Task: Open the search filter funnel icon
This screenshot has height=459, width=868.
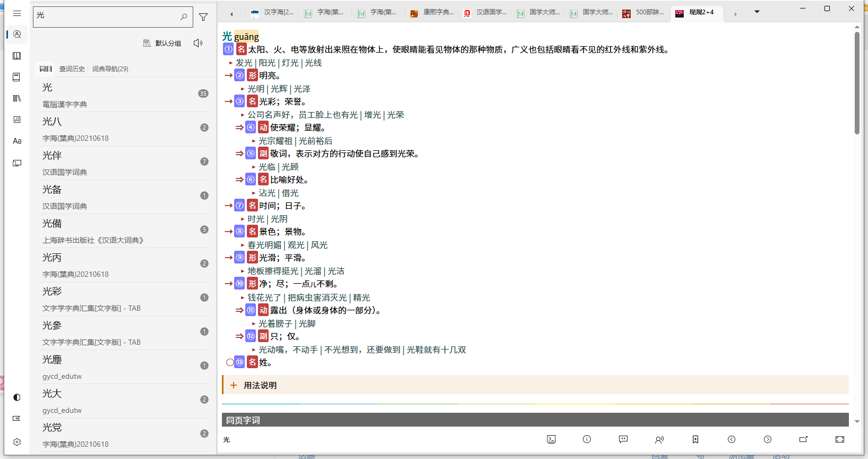Action: (203, 17)
